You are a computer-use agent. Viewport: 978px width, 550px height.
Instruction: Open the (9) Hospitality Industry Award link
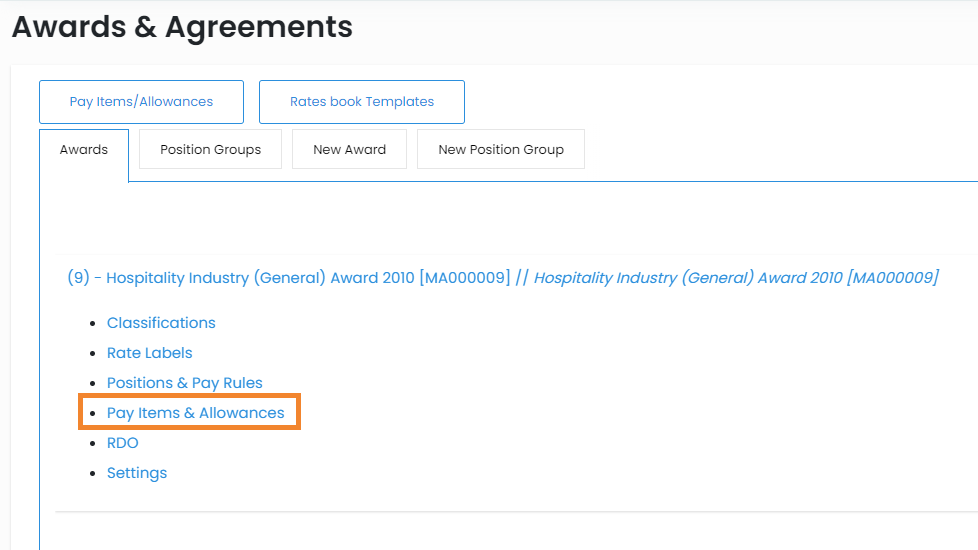(288, 278)
